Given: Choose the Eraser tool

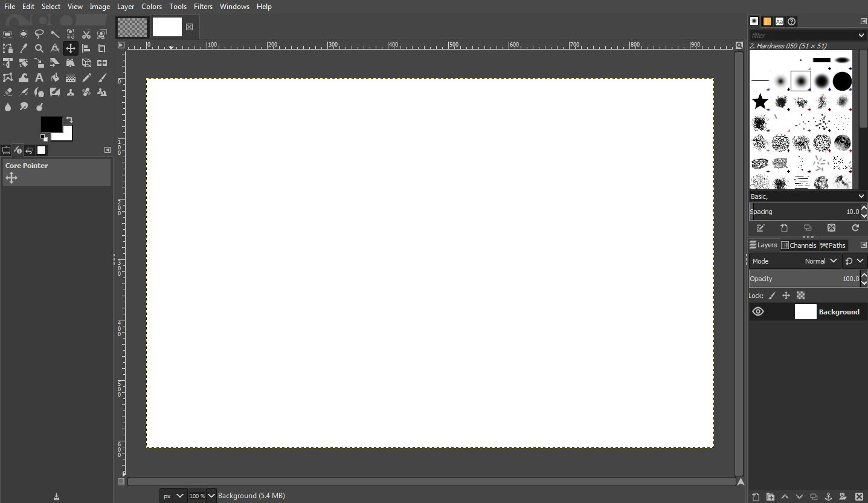Looking at the screenshot, I should pyautogui.click(x=8, y=92).
